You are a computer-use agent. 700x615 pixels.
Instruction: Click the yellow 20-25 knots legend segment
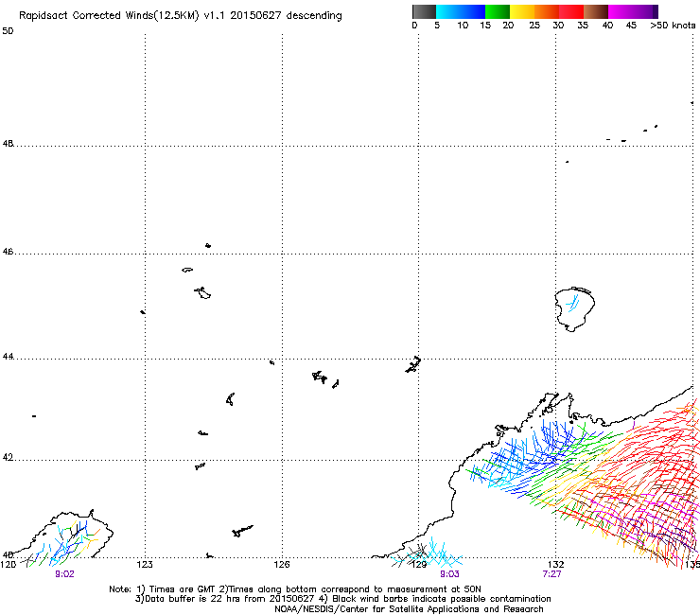coord(522,11)
